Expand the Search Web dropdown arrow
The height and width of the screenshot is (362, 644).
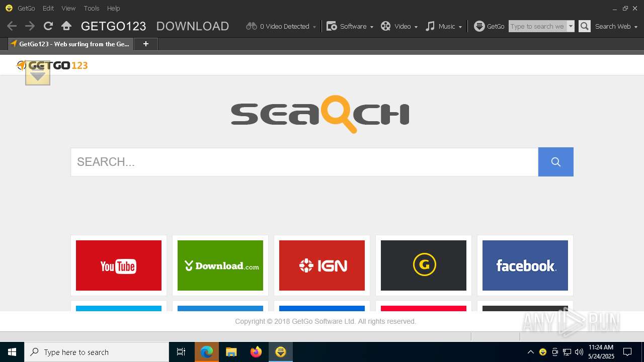636,27
